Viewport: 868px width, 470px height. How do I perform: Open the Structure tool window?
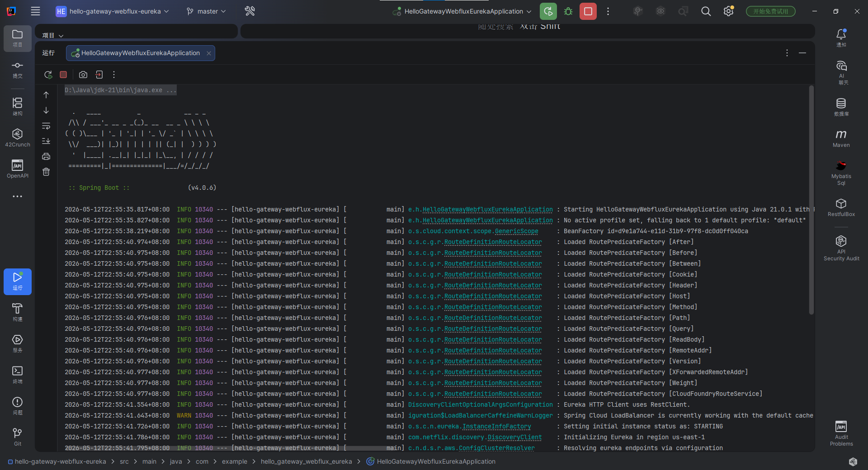pyautogui.click(x=17, y=107)
